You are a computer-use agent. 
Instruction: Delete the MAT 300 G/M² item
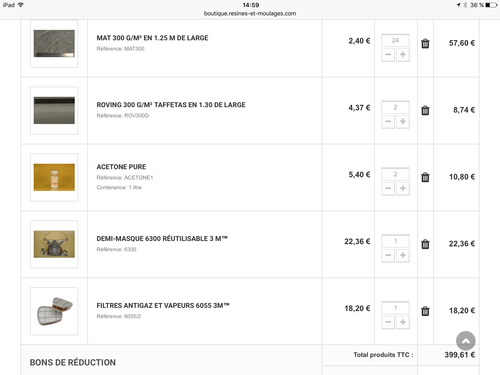tap(425, 43)
